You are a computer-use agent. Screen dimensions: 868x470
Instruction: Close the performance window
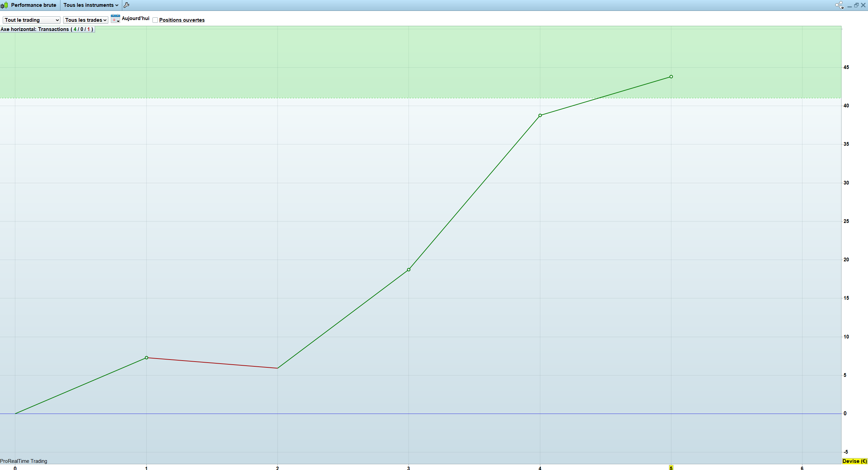863,5
